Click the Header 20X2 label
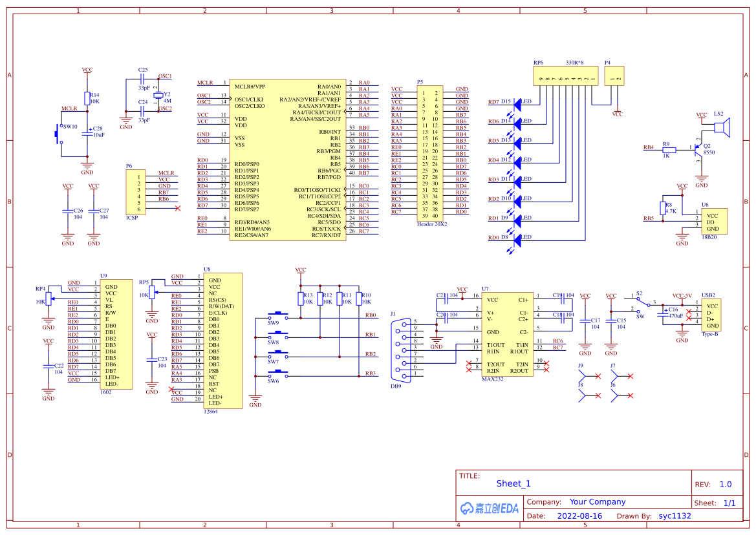This screenshot has height=535, width=756. 431,224
